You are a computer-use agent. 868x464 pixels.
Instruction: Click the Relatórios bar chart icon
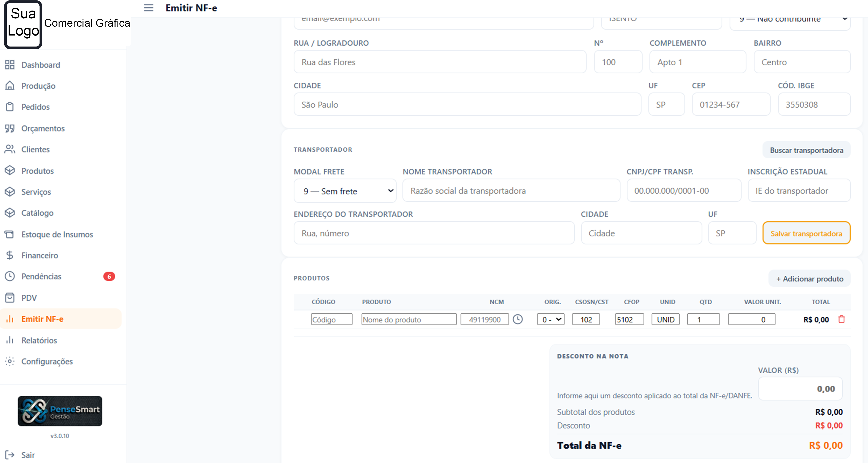click(x=10, y=340)
